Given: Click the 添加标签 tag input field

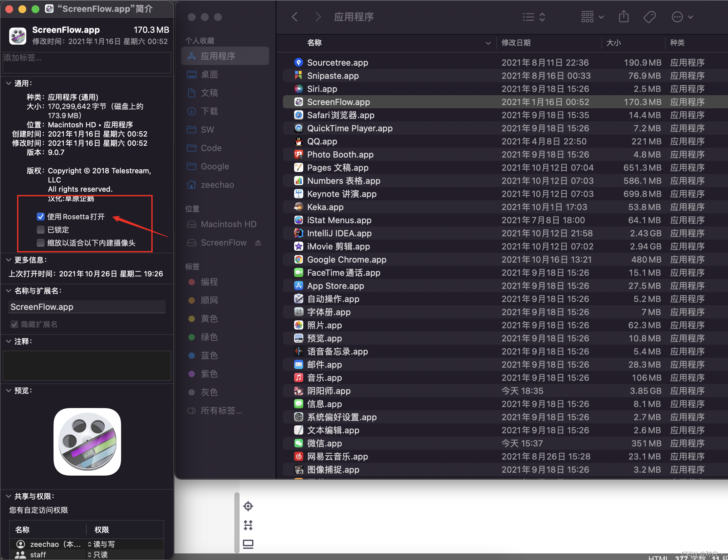Looking at the screenshot, I should pyautogui.click(x=87, y=62).
